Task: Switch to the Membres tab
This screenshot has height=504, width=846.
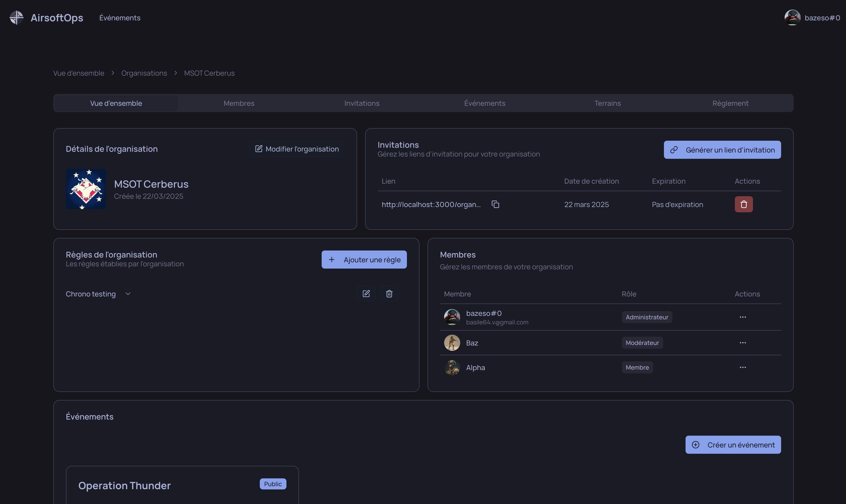Action: click(239, 103)
